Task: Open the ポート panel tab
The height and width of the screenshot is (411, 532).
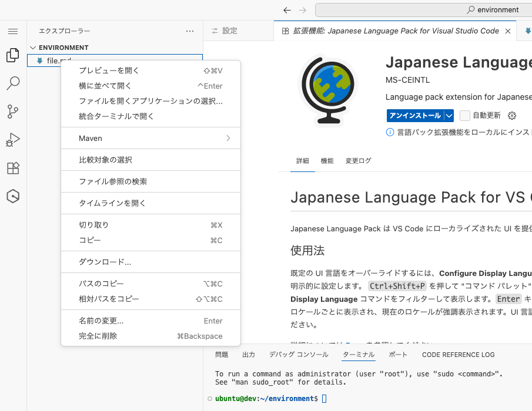Action: point(397,355)
